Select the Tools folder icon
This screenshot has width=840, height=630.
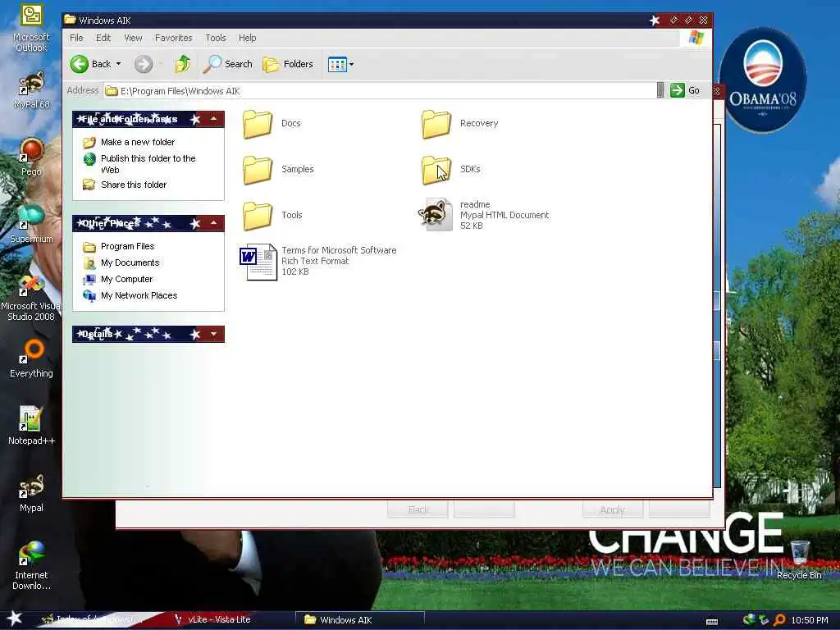pyautogui.click(x=258, y=216)
